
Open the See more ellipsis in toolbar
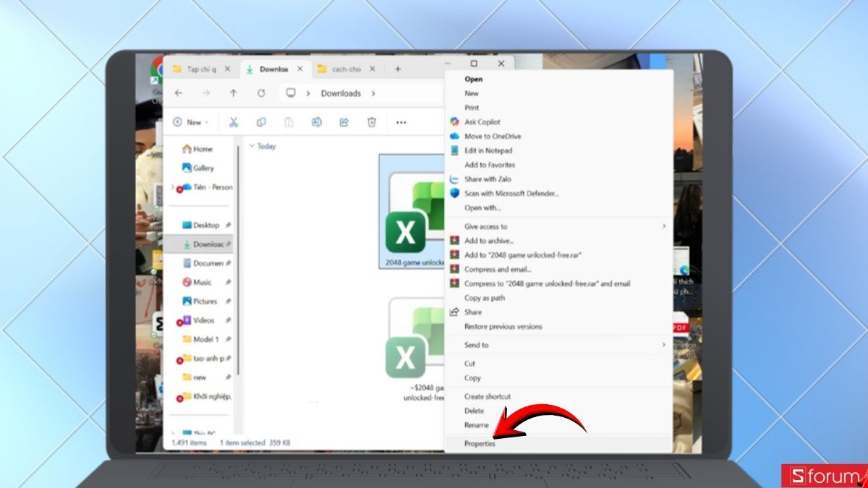coord(401,123)
